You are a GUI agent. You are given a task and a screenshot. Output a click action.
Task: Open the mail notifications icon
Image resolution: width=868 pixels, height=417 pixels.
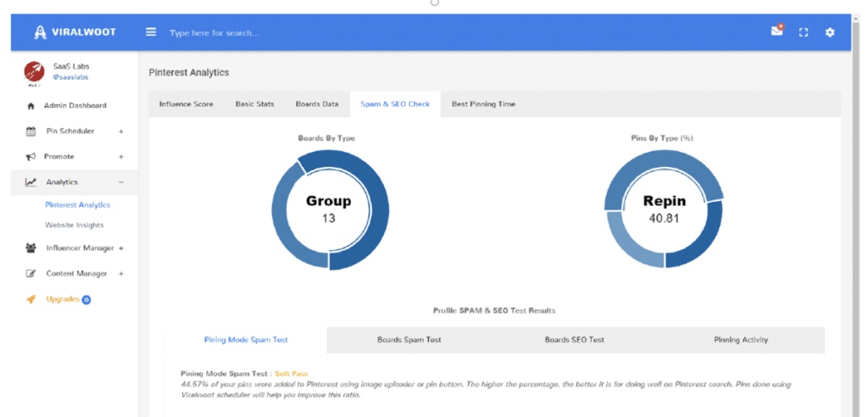pos(776,31)
